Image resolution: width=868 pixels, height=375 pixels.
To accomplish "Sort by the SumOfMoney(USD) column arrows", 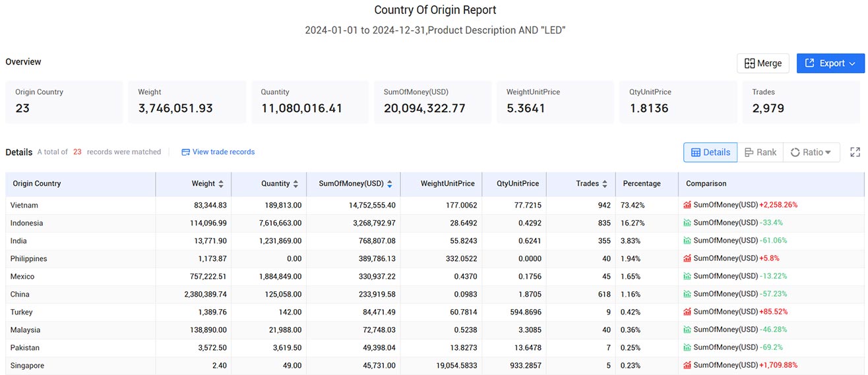I will (390, 184).
